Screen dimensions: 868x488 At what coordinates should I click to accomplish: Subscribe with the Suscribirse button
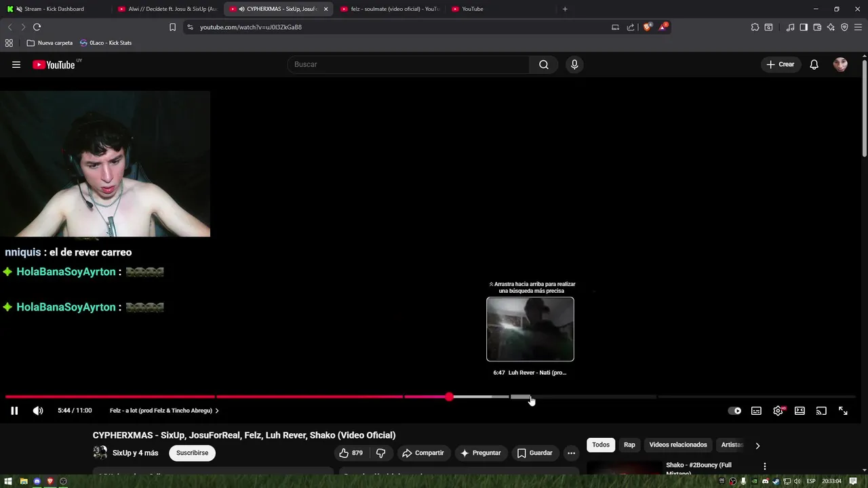point(192,453)
